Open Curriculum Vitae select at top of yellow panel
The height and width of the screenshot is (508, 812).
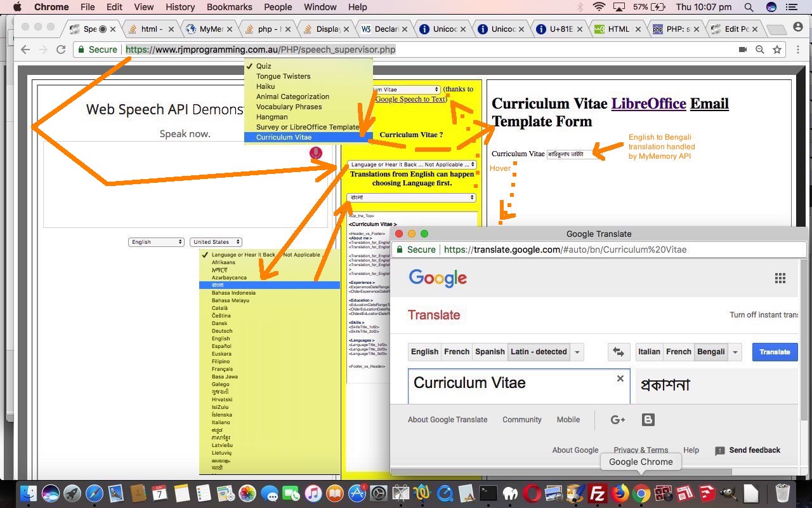click(x=407, y=90)
